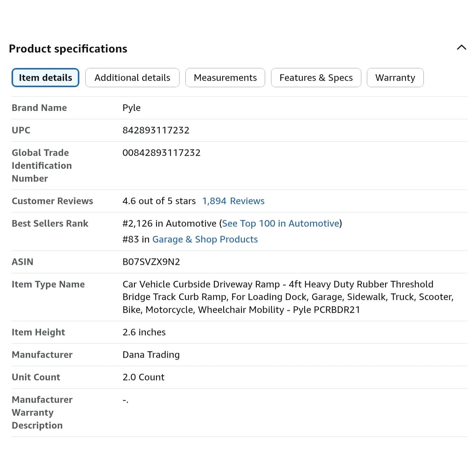Image resolution: width=476 pixels, height=476 pixels.
Task: Follow See Top 100 in Automotive link
Action: [x=281, y=223]
